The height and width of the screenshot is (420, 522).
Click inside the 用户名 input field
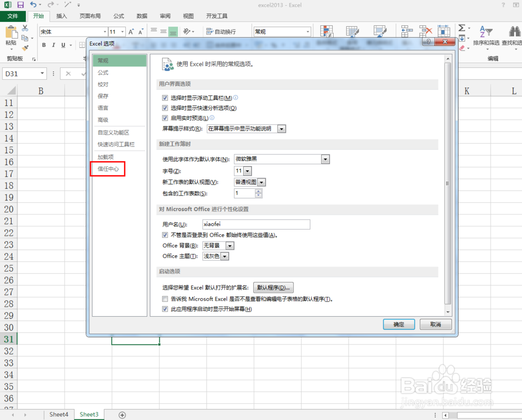pos(256,224)
